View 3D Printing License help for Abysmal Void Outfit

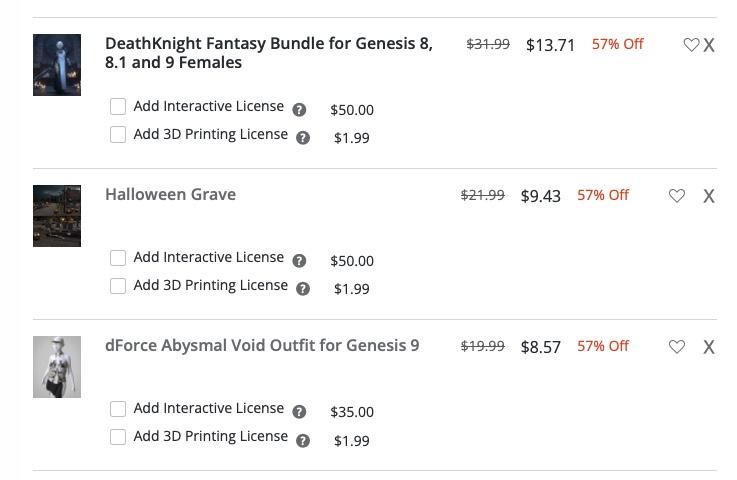click(303, 440)
